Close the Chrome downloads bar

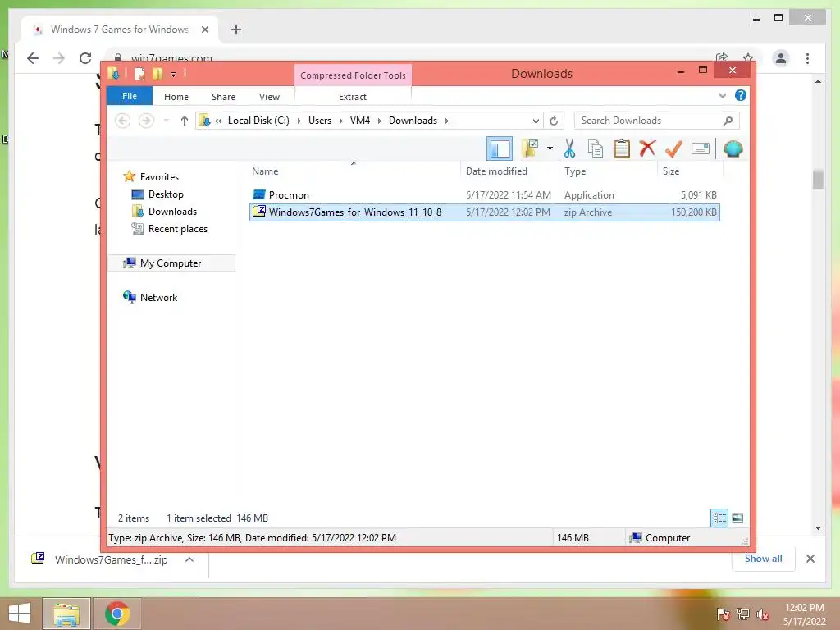click(x=810, y=559)
